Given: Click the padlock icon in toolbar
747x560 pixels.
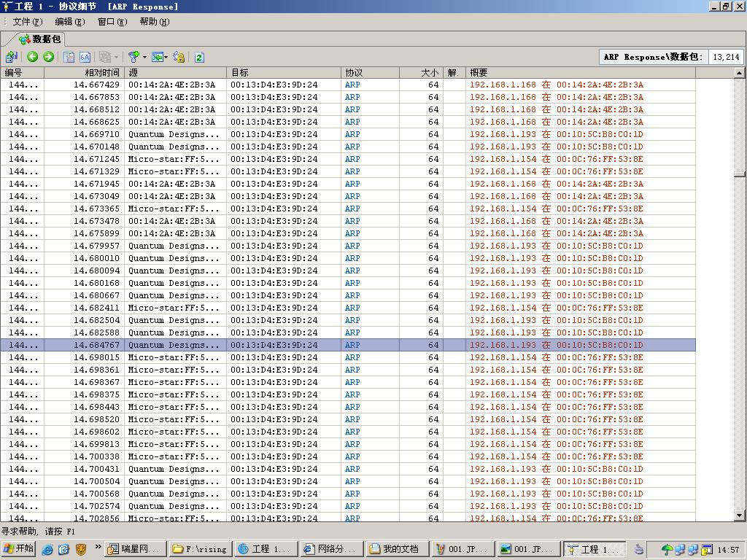Looking at the screenshot, I should [x=179, y=57].
